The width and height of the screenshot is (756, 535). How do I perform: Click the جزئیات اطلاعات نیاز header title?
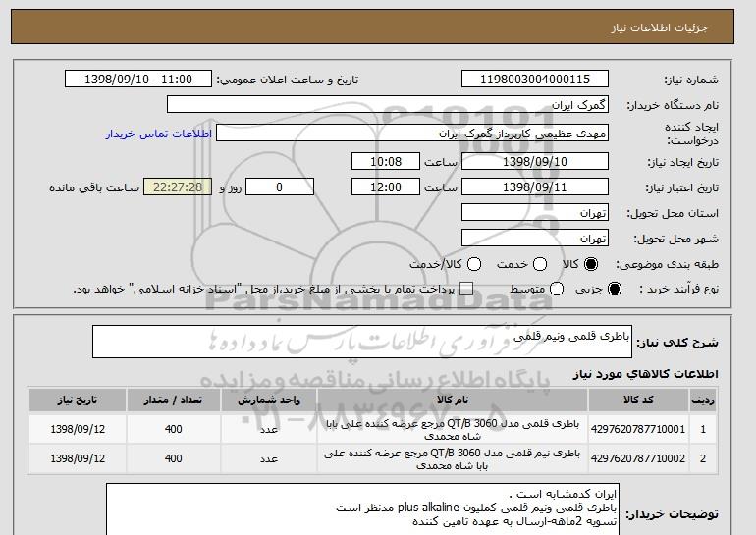tap(659, 27)
